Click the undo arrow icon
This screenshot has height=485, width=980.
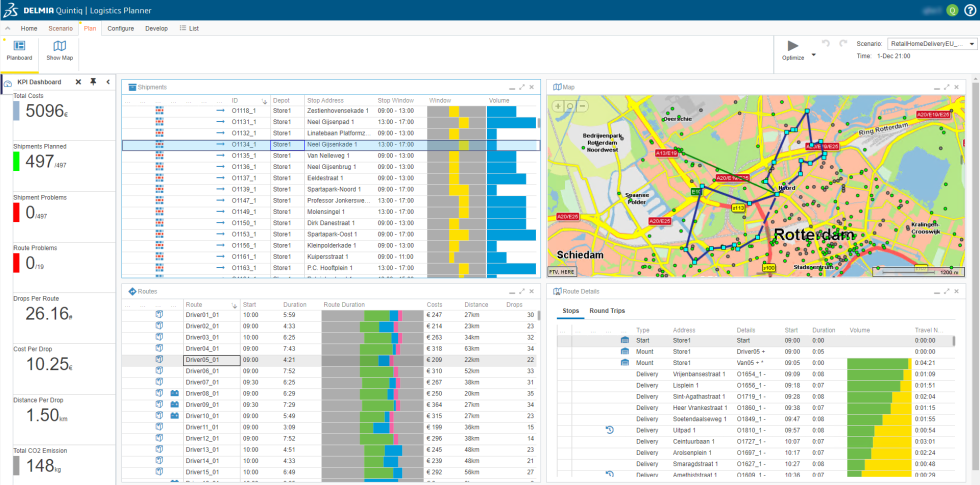tap(826, 44)
